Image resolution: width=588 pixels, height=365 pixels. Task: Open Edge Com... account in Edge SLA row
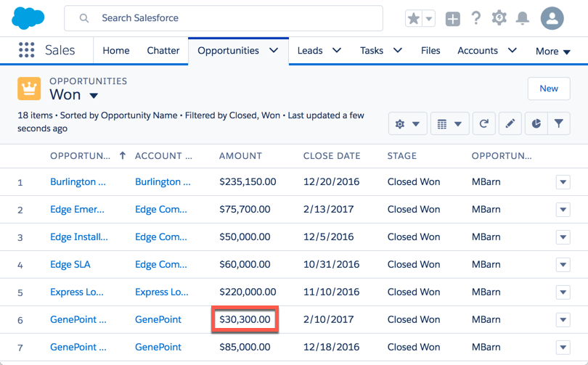(161, 264)
